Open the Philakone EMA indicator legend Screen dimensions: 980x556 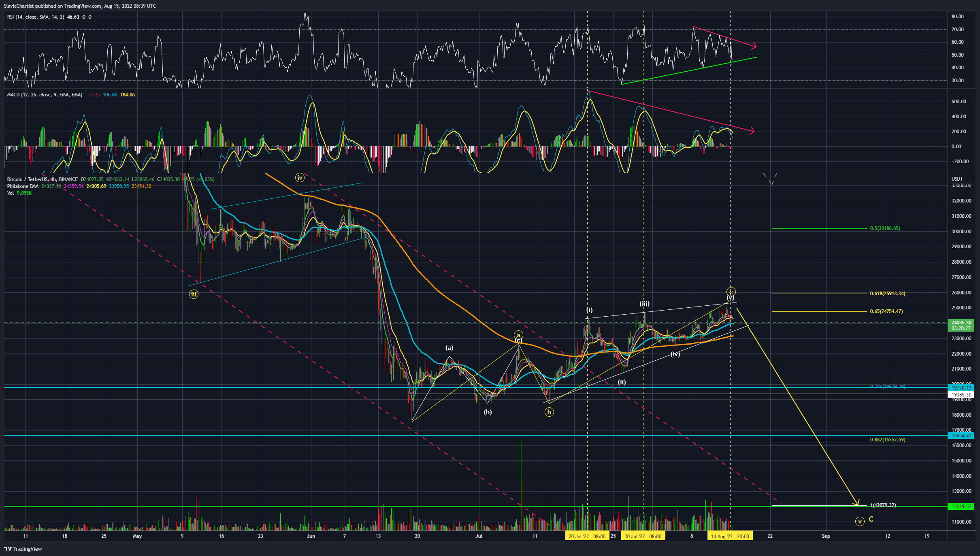(23, 186)
